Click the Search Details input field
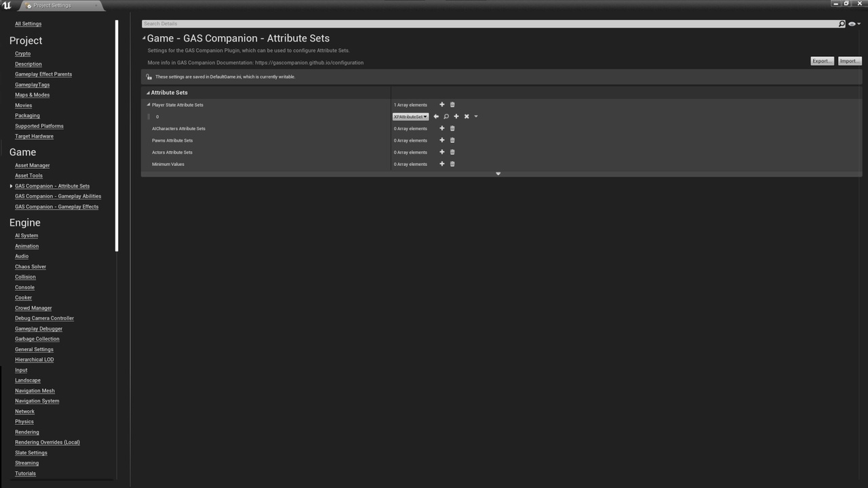 pyautogui.click(x=488, y=24)
